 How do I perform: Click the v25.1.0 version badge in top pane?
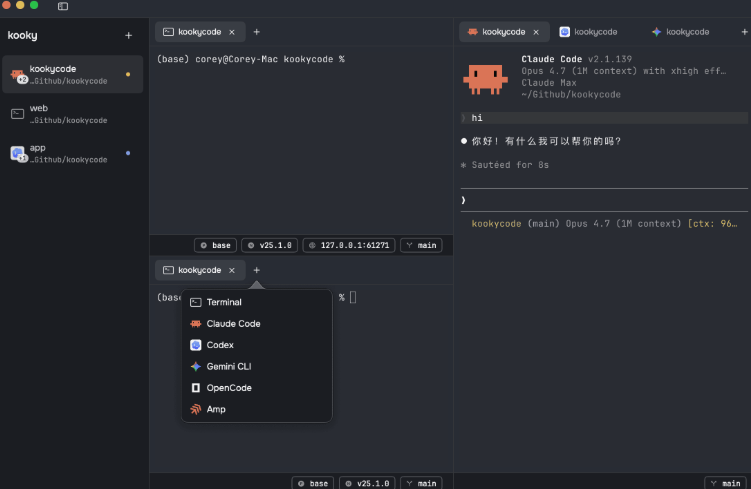coord(270,245)
